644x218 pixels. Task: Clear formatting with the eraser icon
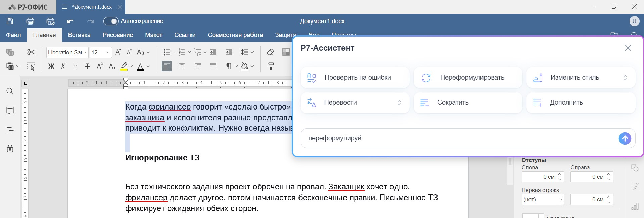point(270,52)
